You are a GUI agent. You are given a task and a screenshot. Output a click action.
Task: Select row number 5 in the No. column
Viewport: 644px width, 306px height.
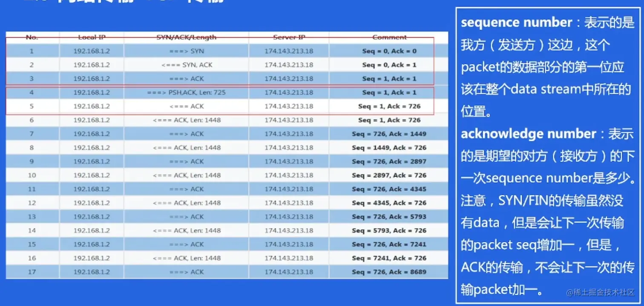[32, 106]
